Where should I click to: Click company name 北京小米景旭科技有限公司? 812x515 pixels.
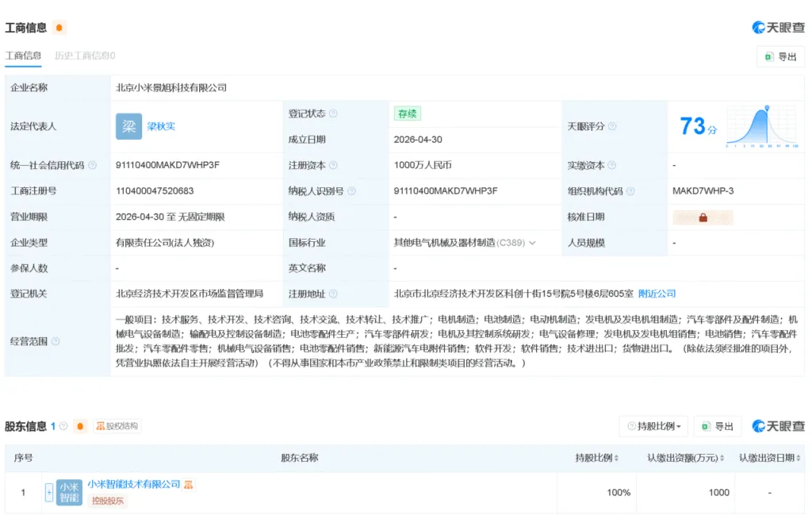171,87
